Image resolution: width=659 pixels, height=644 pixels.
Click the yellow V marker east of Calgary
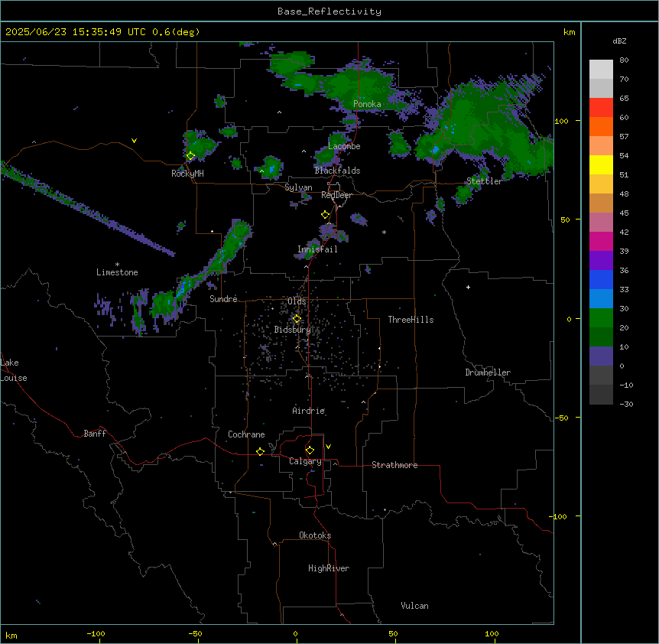point(328,447)
